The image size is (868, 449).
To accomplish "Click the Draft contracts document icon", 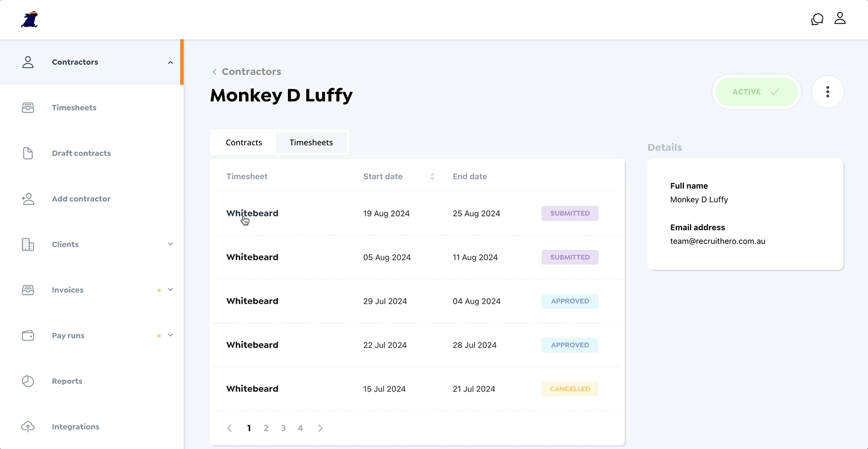I will click(28, 153).
